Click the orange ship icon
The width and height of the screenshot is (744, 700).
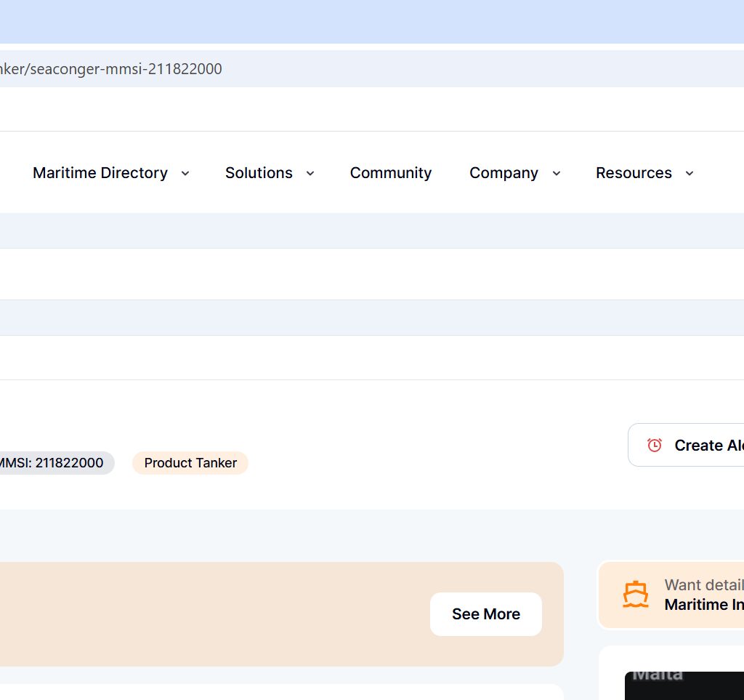635,595
